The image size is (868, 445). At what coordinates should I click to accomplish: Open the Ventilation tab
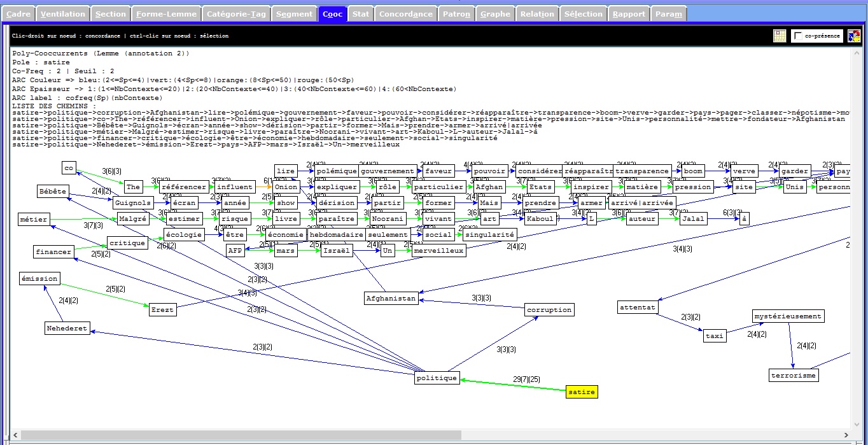pos(62,14)
